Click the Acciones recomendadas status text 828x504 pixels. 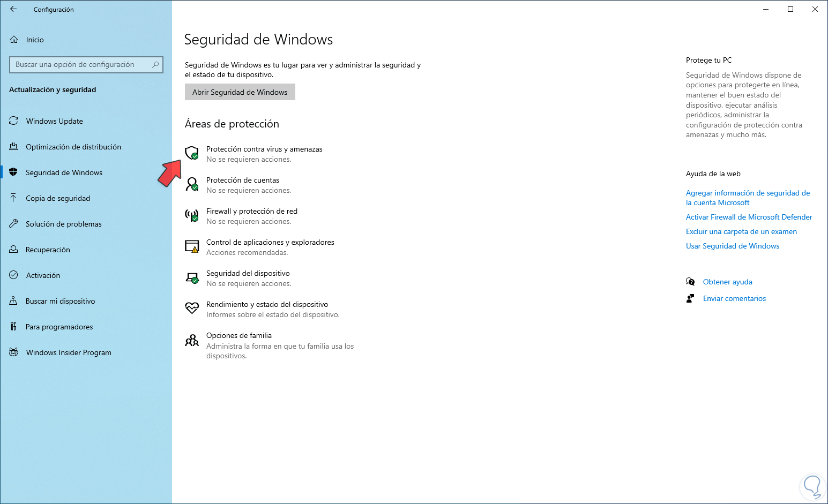click(247, 252)
